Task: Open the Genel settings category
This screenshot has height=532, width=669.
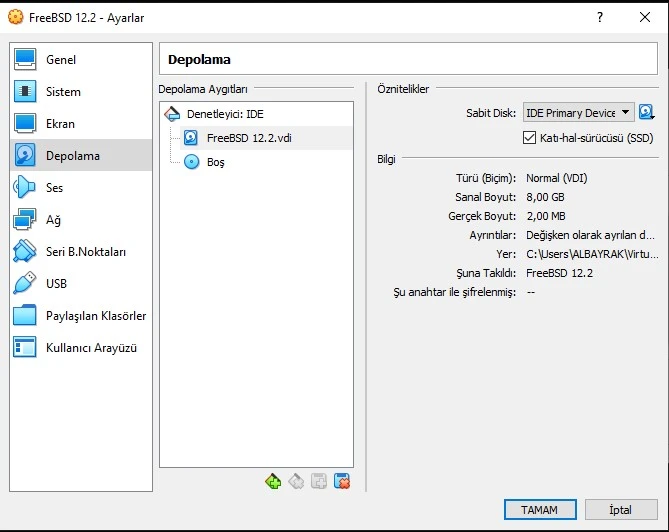Action: 81,59
